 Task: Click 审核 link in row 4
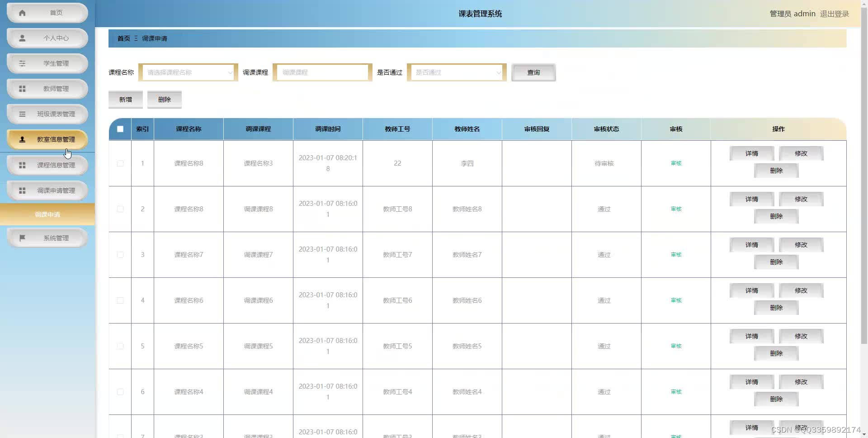[x=676, y=300]
